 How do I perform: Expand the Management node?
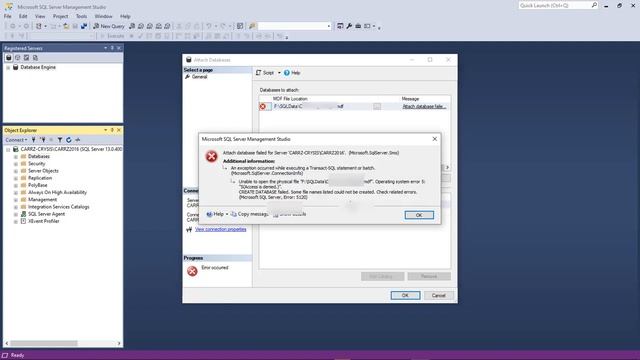(16, 200)
